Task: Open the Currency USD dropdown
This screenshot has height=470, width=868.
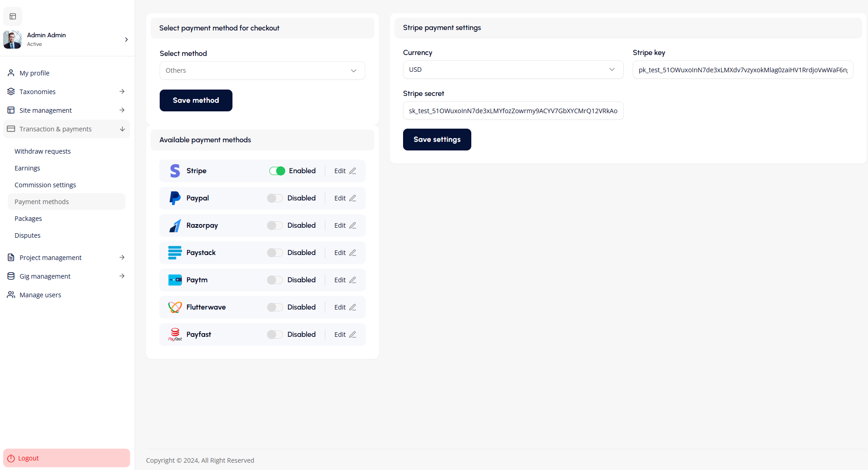Action: click(513, 70)
